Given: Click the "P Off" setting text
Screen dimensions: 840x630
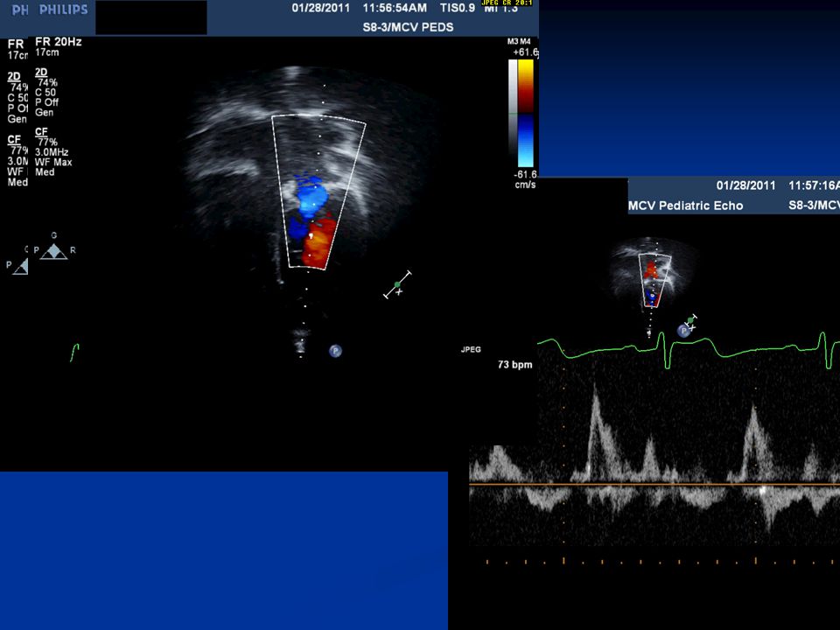Looking at the screenshot, I should click(x=46, y=102).
